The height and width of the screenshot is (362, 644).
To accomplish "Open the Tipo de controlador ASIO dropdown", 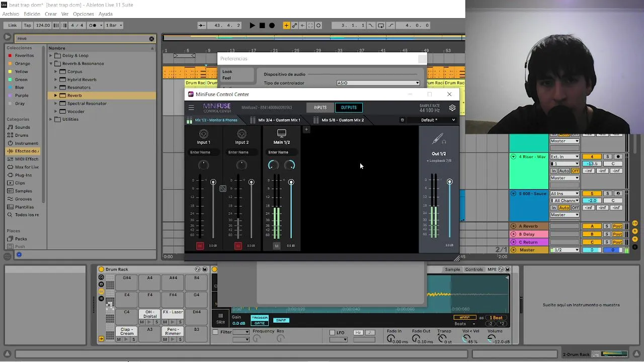I will (x=378, y=83).
